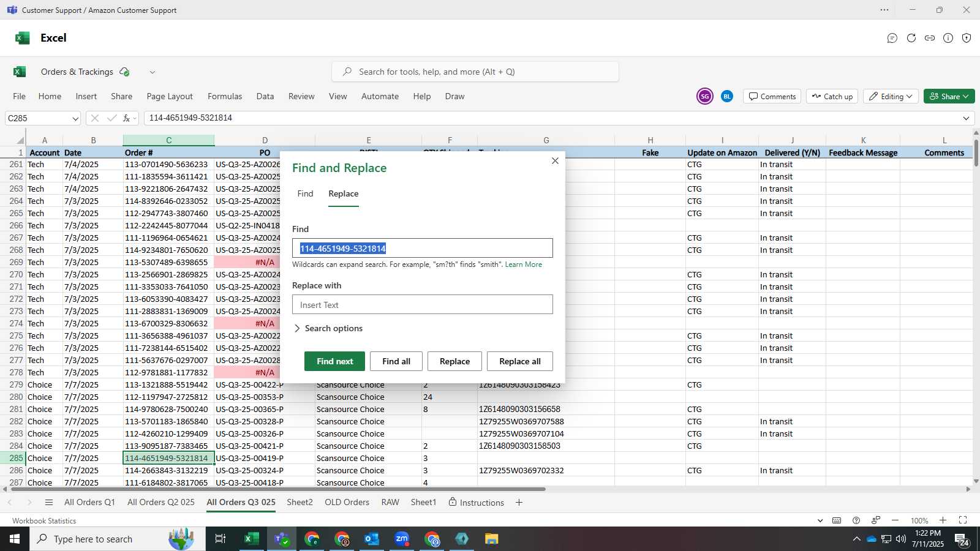Click the search for tools box
The image size is (980, 551).
[475, 72]
